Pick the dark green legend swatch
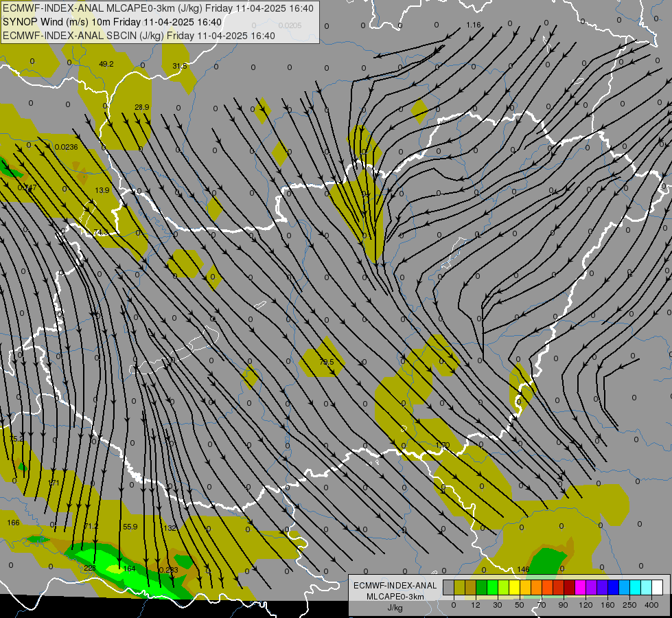This screenshot has width=672, height=618. coord(482,587)
